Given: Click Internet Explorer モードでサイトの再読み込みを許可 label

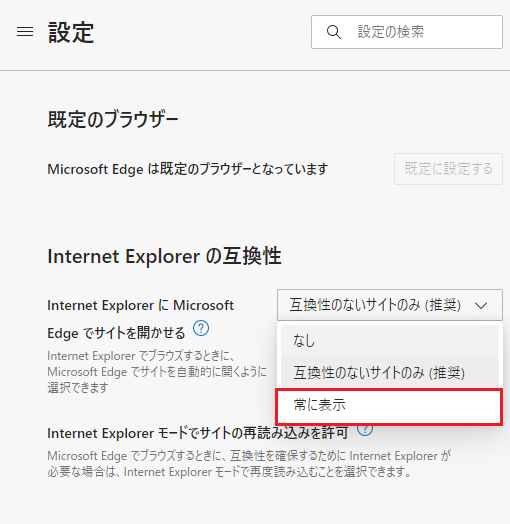Looking at the screenshot, I should click(198, 433).
